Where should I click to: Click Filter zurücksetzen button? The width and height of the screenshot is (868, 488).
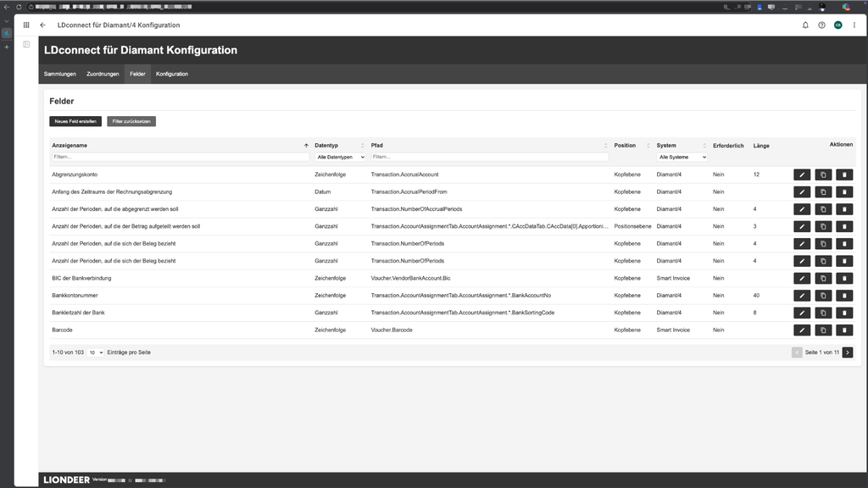[x=131, y=121]
